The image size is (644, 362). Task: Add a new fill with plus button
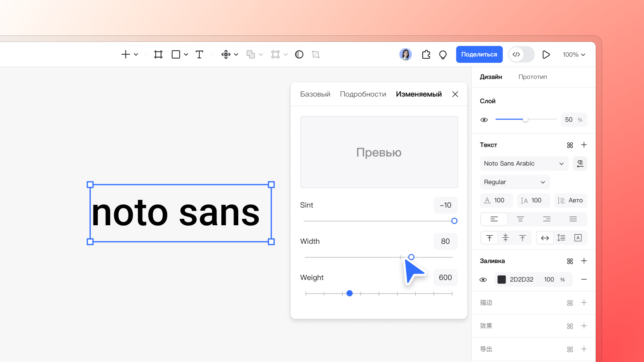pos(584,261)
